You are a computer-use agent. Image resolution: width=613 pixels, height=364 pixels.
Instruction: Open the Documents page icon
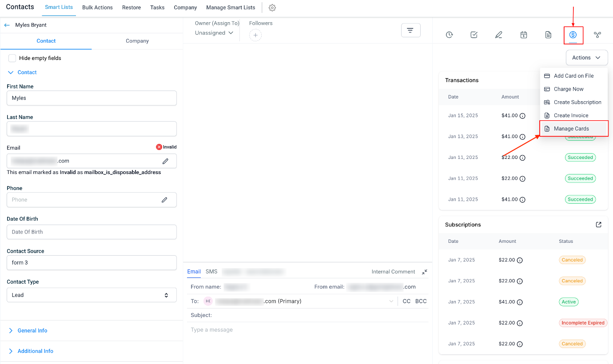click(549, 35)
